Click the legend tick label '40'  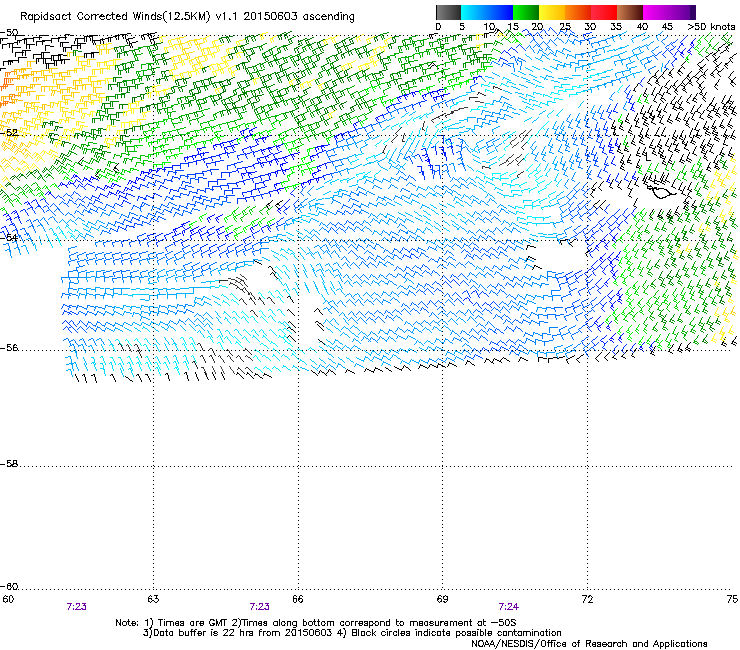[642, 27]
